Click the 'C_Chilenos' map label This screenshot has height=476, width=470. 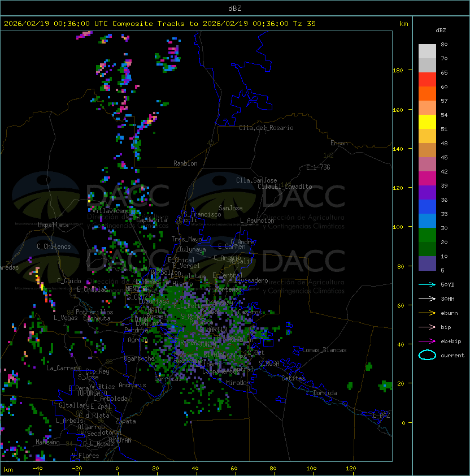click(x=54, y=246)
